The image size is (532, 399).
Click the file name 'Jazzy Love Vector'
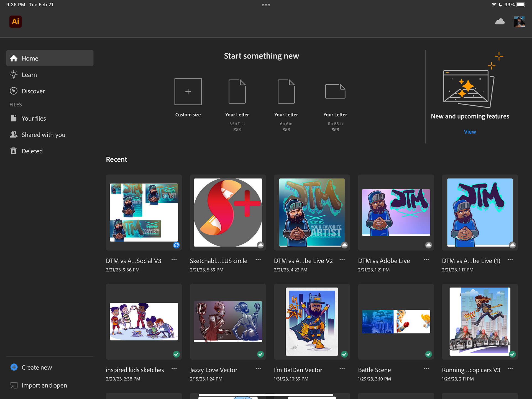tap(214, 370)
